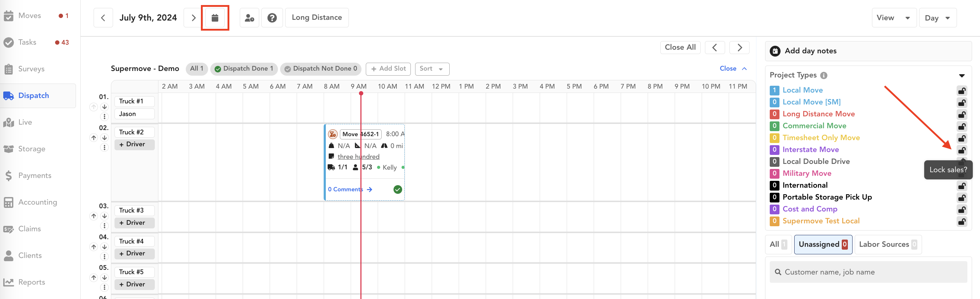Open the View dropdown
Viewport: 980px width, 299px height.
click(x=894, y=18)
